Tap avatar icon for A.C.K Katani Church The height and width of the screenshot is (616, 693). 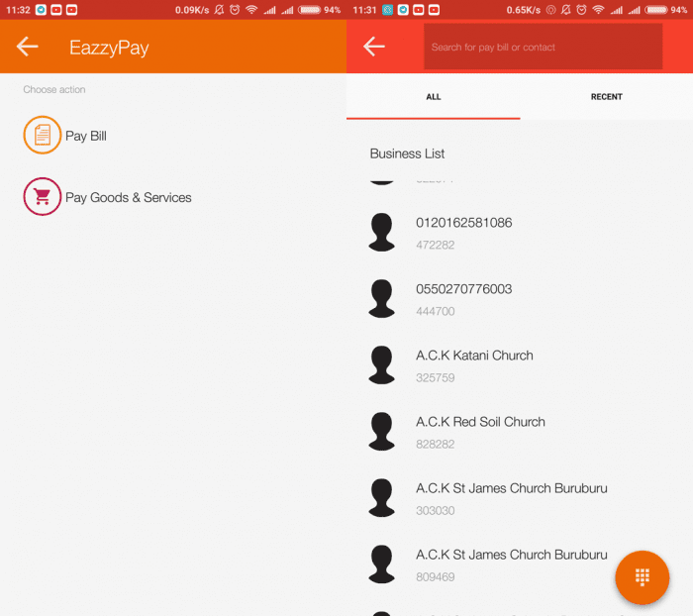[x=382, y=364]
